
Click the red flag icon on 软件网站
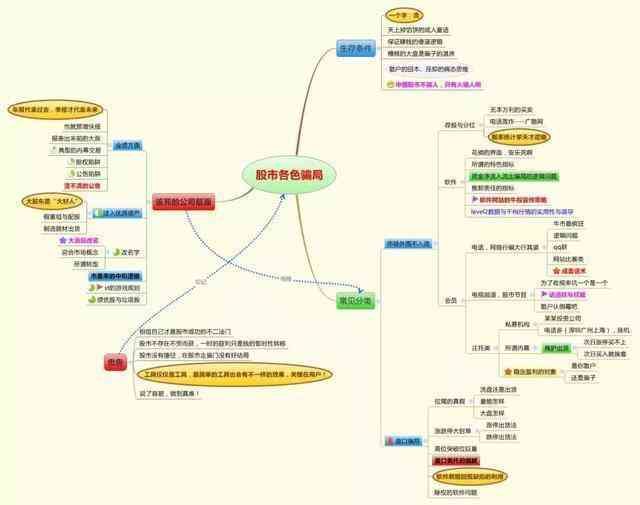coord(474,199)
